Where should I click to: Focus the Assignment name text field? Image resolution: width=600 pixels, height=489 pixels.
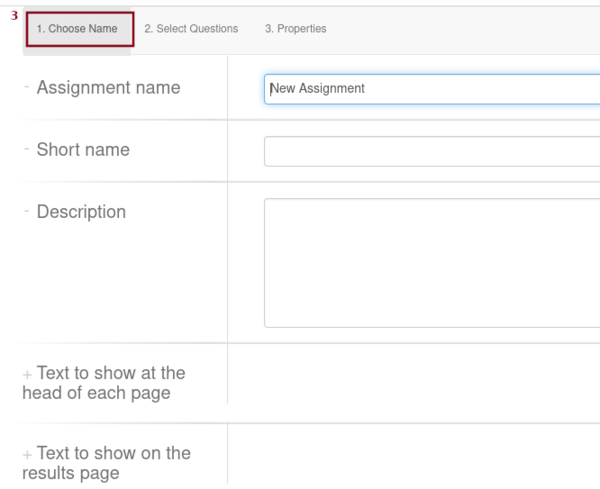click(x=432, y=88)
